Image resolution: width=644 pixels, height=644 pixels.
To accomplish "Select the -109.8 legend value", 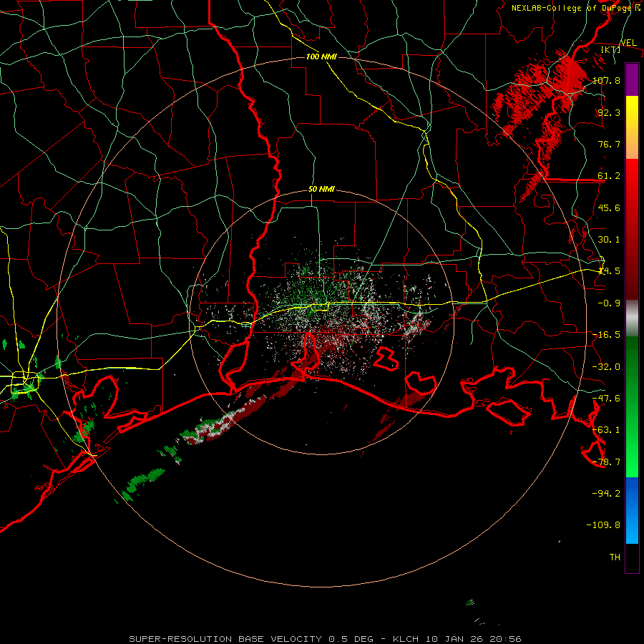I will coord(603,525).
